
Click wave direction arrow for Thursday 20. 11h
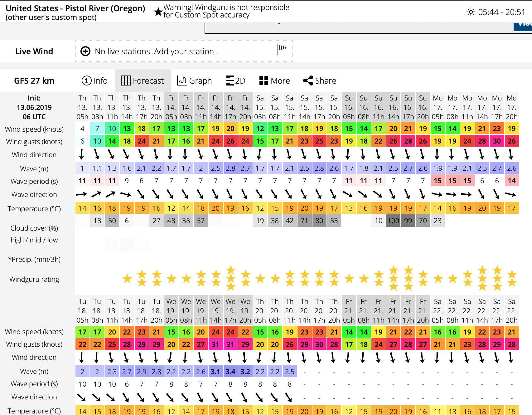289,397
